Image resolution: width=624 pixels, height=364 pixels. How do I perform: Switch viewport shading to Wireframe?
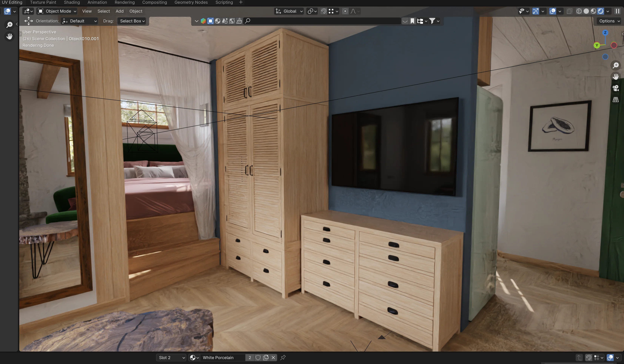coord(579,11)
